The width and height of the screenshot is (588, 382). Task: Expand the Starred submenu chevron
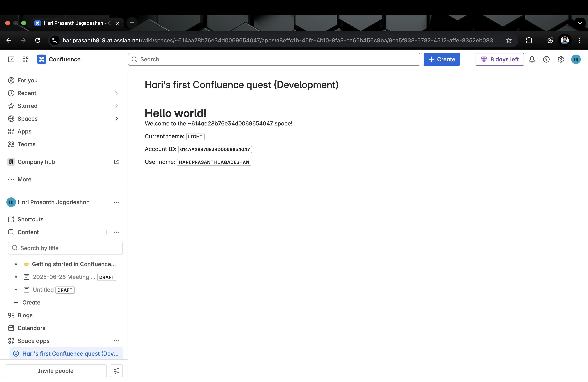tap(117, 106)
